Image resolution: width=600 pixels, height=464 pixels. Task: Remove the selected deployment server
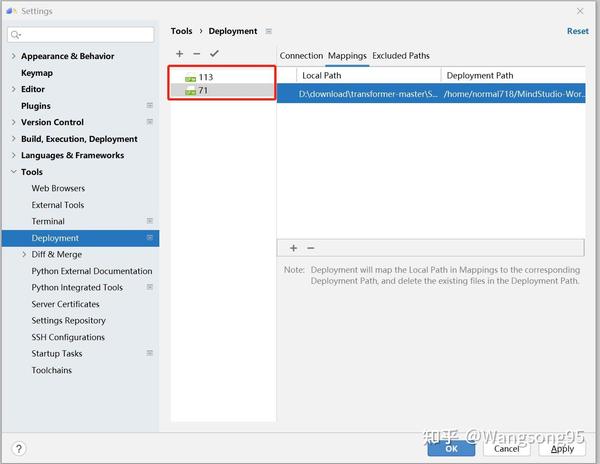point(197,54)
